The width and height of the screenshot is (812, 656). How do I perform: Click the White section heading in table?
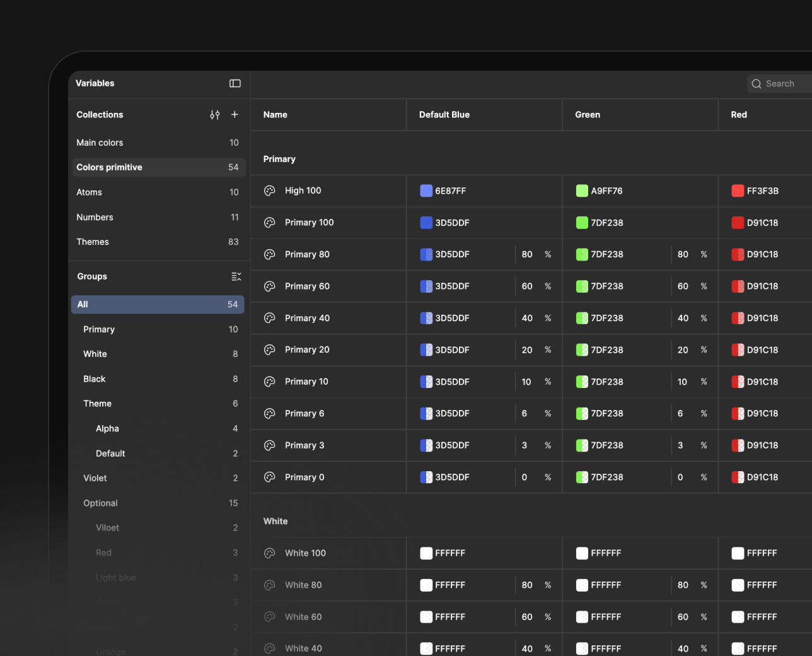click(275, 521)
